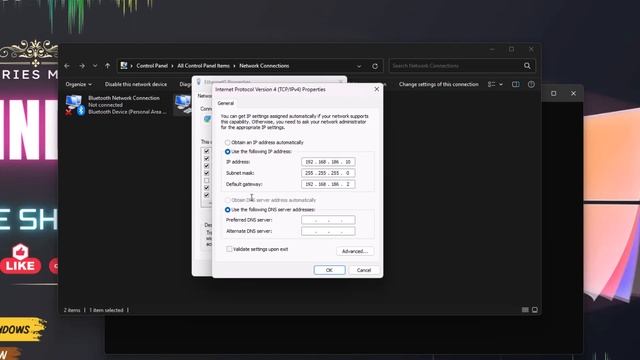Screen dimensions: 640x360
Task: Select Use the following IP address
Action: click(227, 151)
